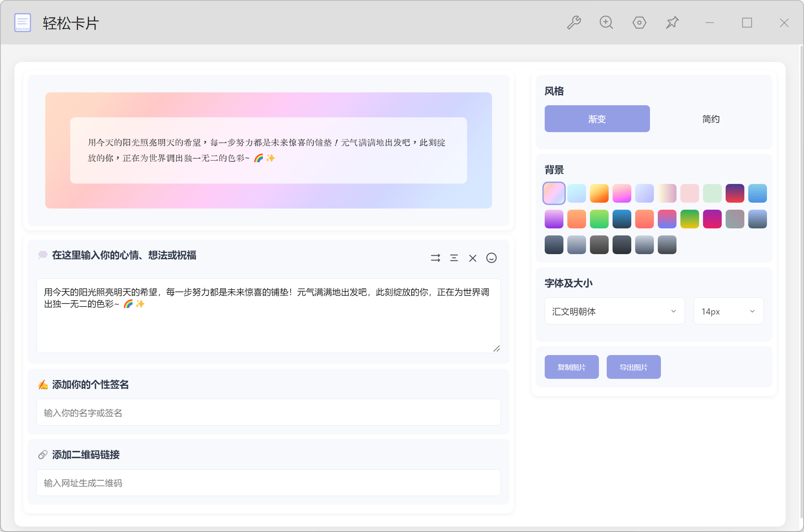Click the 在这里输入你的心情、想法或祝福 heading
The width and height of the screenshot is (804, 532).
124,255
